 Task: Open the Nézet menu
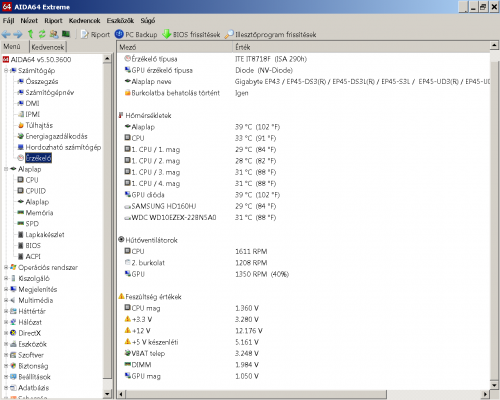[x=29, y=21]
